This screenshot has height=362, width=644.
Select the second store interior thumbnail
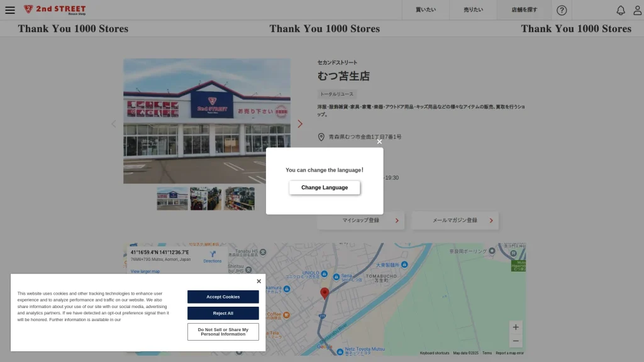pyautogui.click(x=206, y=199)
